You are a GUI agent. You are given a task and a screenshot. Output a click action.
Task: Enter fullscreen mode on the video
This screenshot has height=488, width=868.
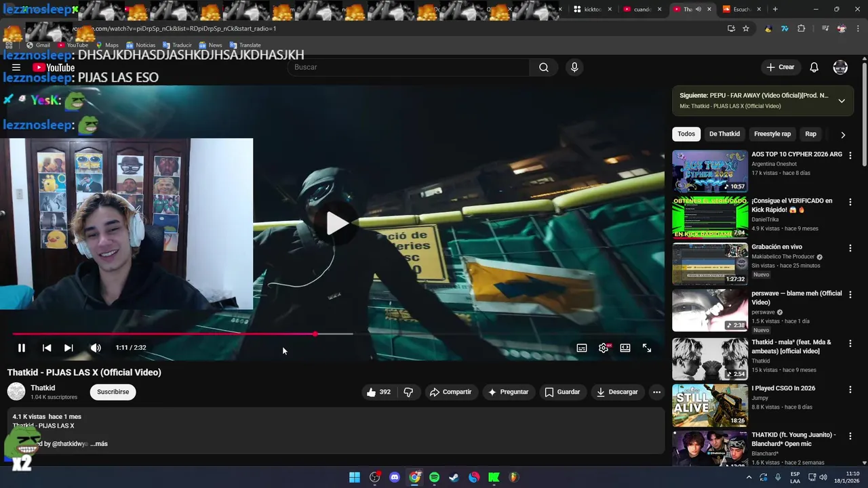647,348
